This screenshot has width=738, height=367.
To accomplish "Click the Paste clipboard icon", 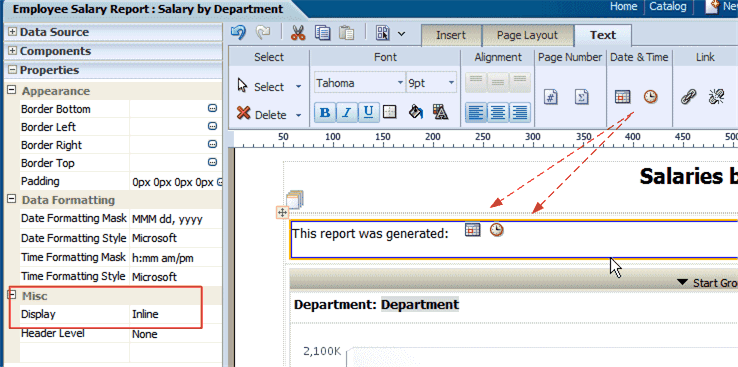I will [x=347, y=33].
